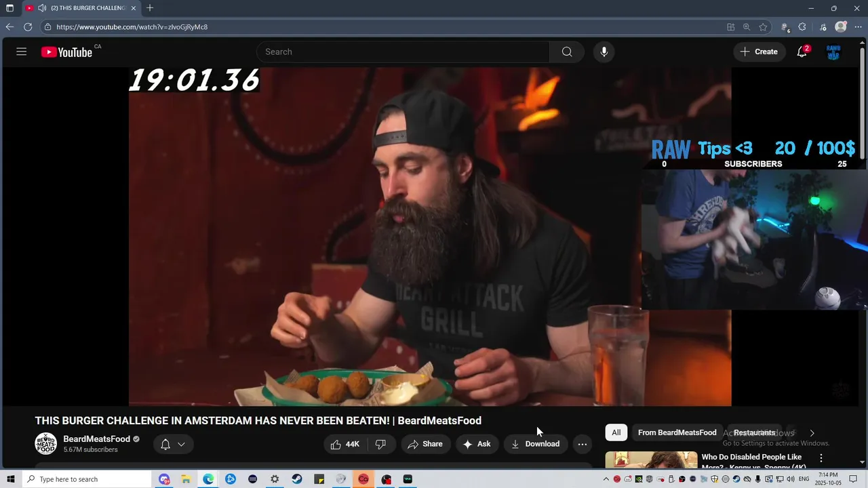868x488 pixels.
Task: Open the ENG language indicator
Action: click(x=804, y=479)
